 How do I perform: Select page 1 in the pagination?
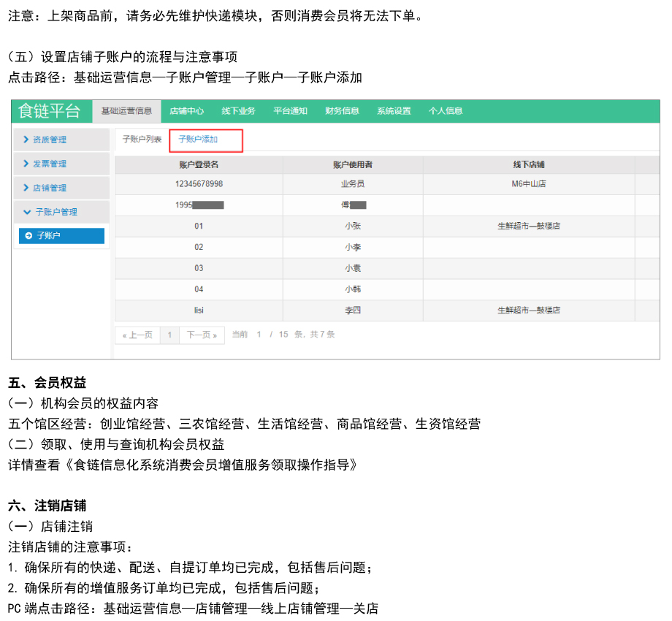point(169,335)
